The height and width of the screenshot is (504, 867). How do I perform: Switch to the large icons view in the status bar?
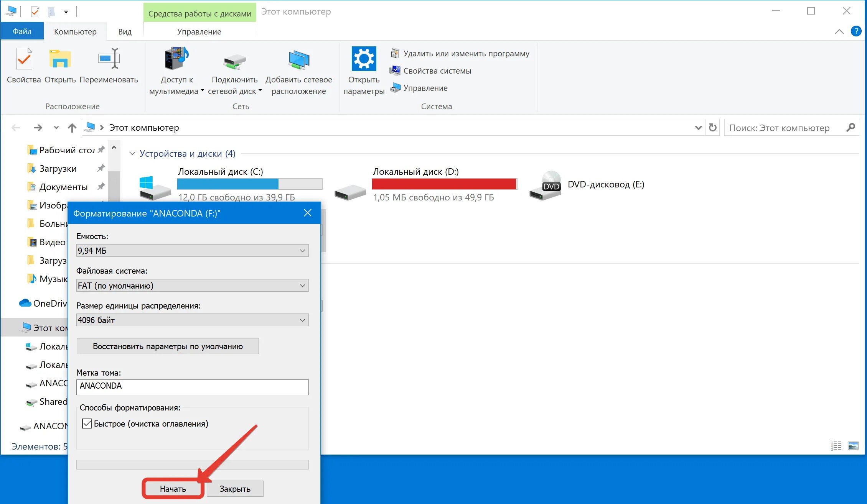pos(853,445)
